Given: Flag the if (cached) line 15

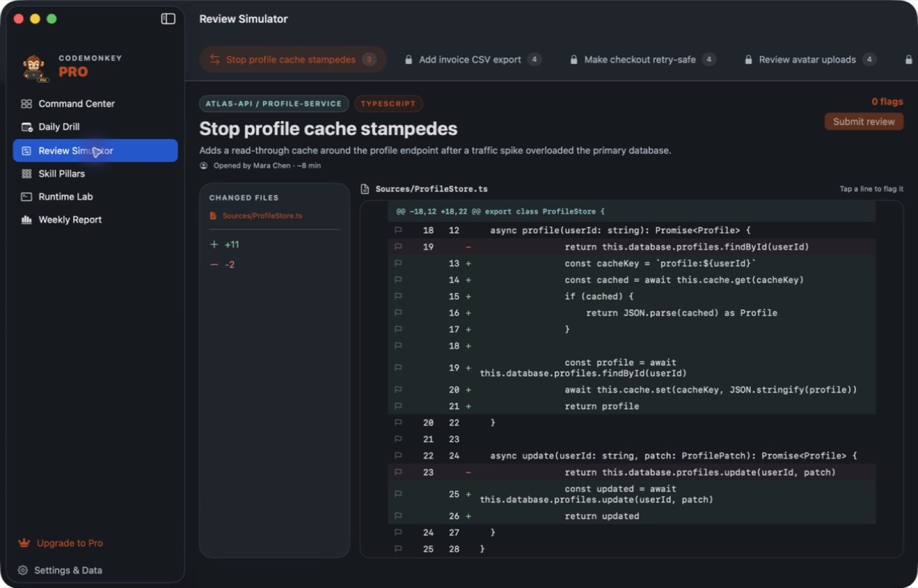Looking at the screenshot, I should click(x=398, y=297).
